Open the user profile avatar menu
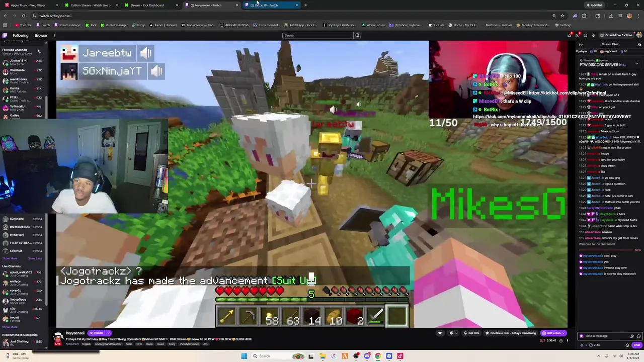The height and width of the screenshot is (362, 644). [x=639, y=35]
